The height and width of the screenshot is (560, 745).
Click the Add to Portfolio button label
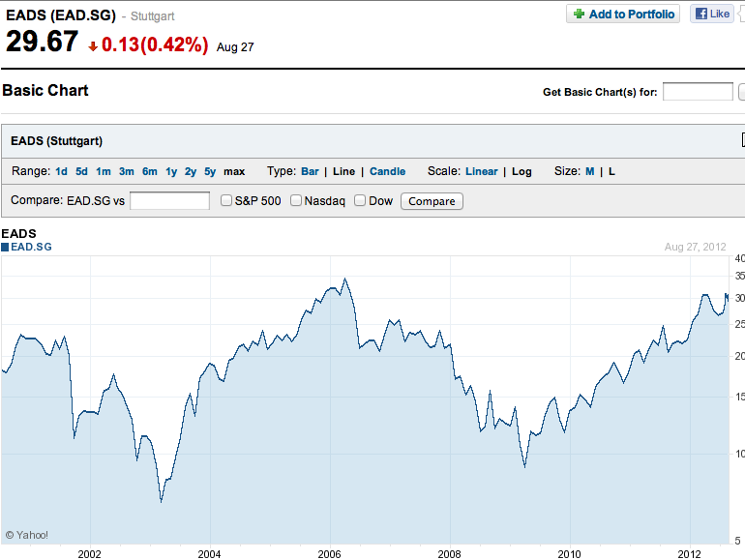click(632, 15)
